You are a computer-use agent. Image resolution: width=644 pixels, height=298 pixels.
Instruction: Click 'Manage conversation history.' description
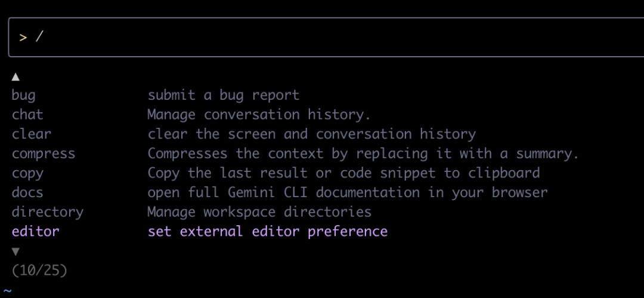(259, 114)
